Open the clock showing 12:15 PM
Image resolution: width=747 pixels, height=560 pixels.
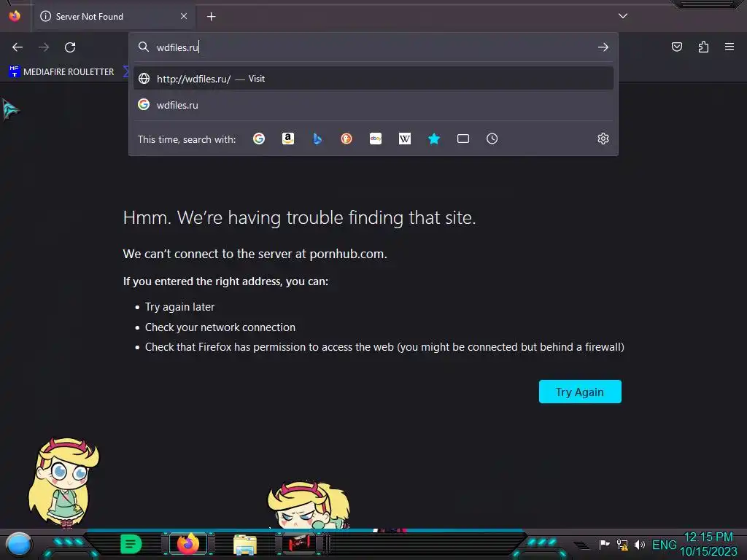tap(708, 544)
